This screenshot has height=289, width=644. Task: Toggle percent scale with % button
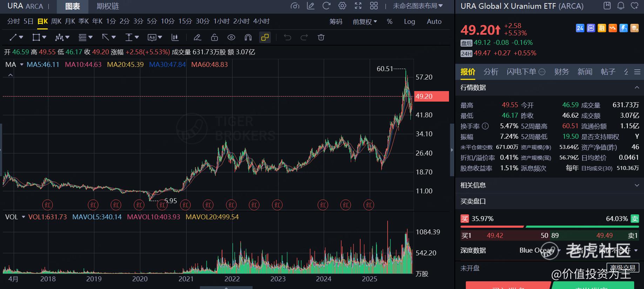tap(390, 22)
